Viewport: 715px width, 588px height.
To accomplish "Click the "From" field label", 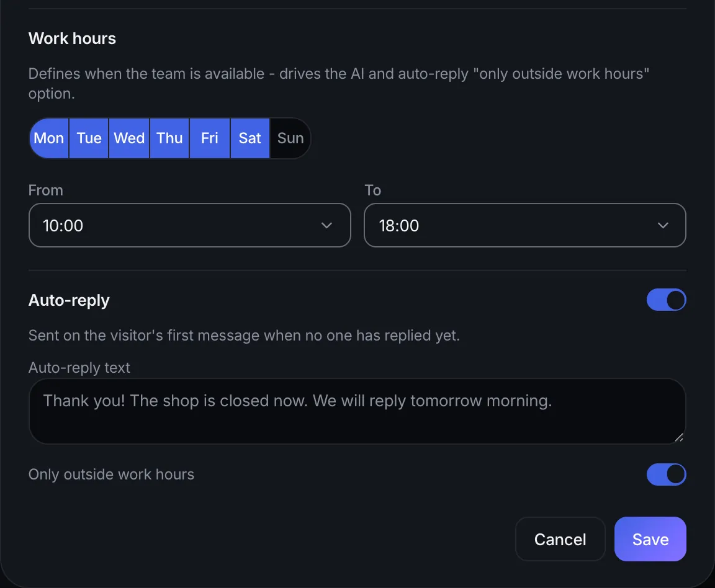I will 45,190.
